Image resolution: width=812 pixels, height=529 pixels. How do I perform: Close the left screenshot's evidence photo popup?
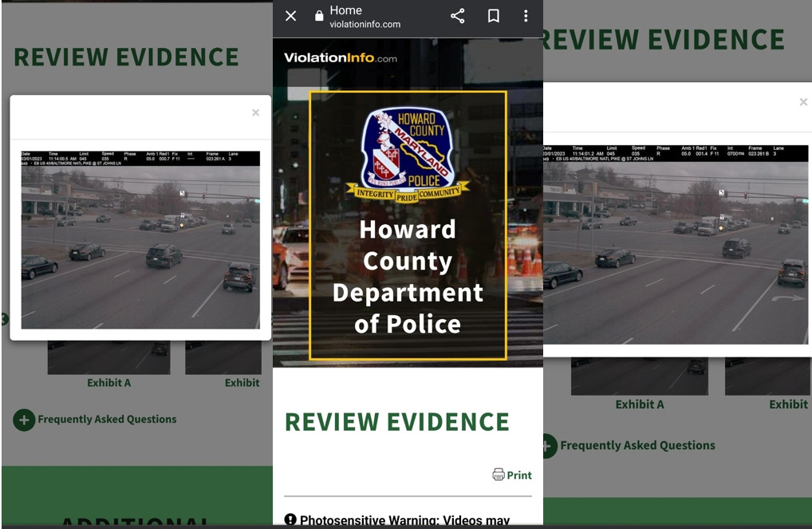[x=255, y=113]
